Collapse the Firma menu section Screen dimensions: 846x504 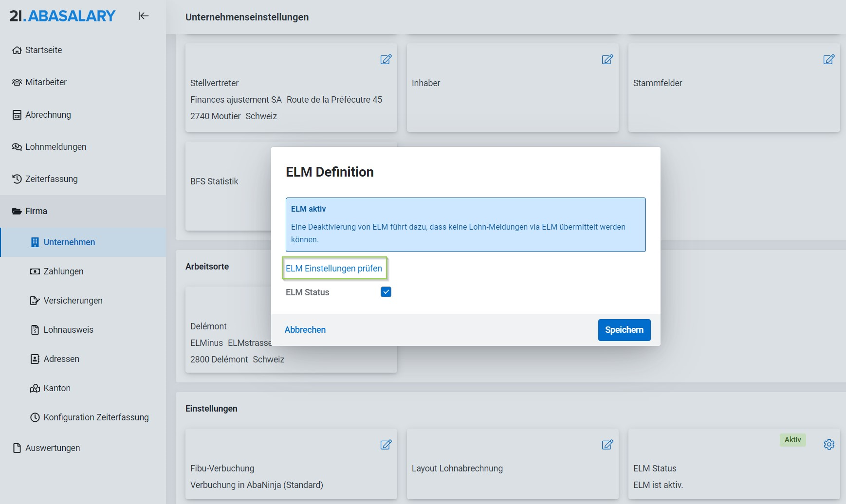pyautogui.click(x=37, y=211)
